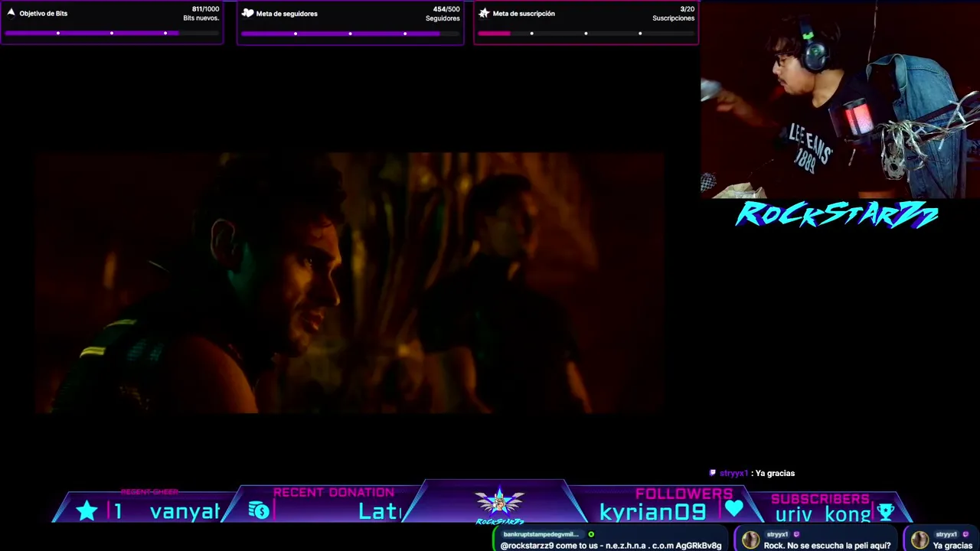
Task: Click stryyx1 avatar on the peli question message
Action: click(x=750, y=540)
